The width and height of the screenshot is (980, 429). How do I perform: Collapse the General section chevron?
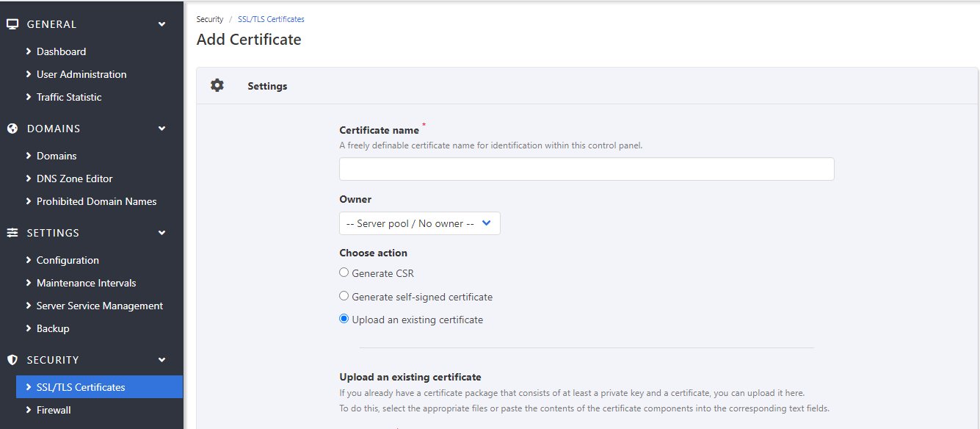tap(162, 24)
